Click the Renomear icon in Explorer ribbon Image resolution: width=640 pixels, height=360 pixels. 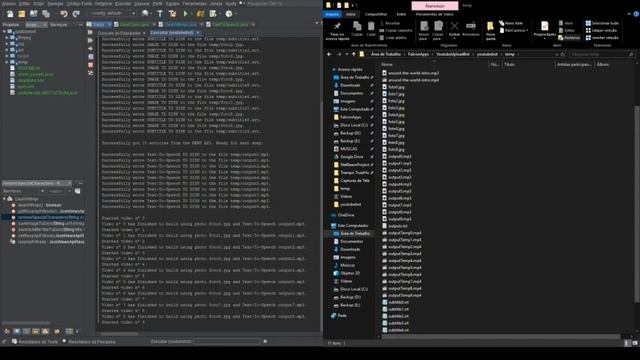pos(471,27)
